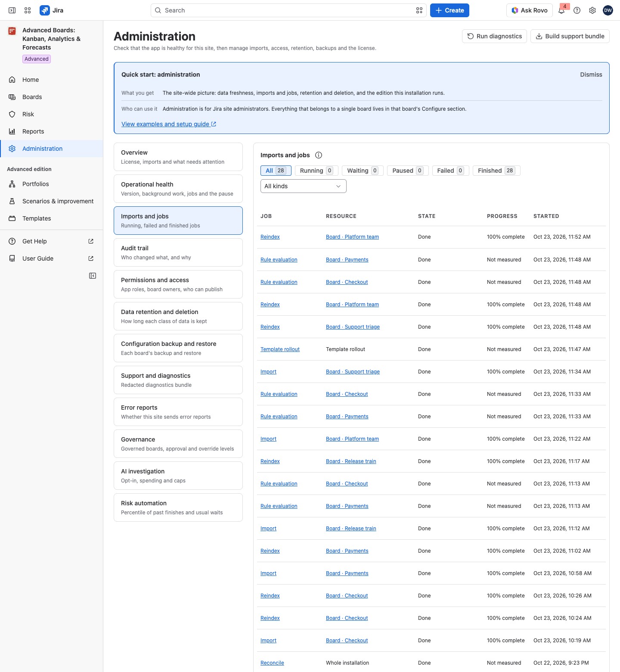Open the help question mark icon
Image resolution: width=620 pixels, height=672 pixels.
coord(577,10)
